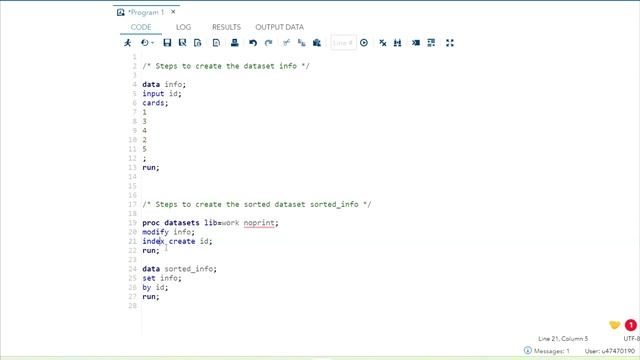Image resolution: width=640 pixels, height=360 pixels.
Task: Expand the Messages panel arrow
Action: pyautogui.click(x=528, y=350)
